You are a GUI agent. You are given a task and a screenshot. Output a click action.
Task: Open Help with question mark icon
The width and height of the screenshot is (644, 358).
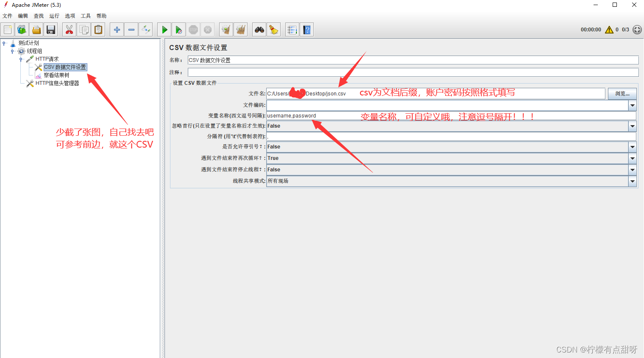click(307, 30)
